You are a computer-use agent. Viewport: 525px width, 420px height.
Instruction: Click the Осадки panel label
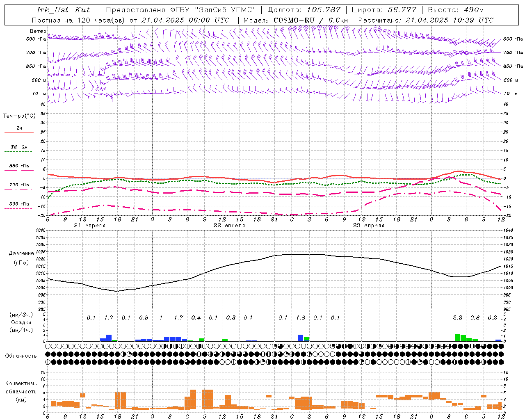(21, 322)
